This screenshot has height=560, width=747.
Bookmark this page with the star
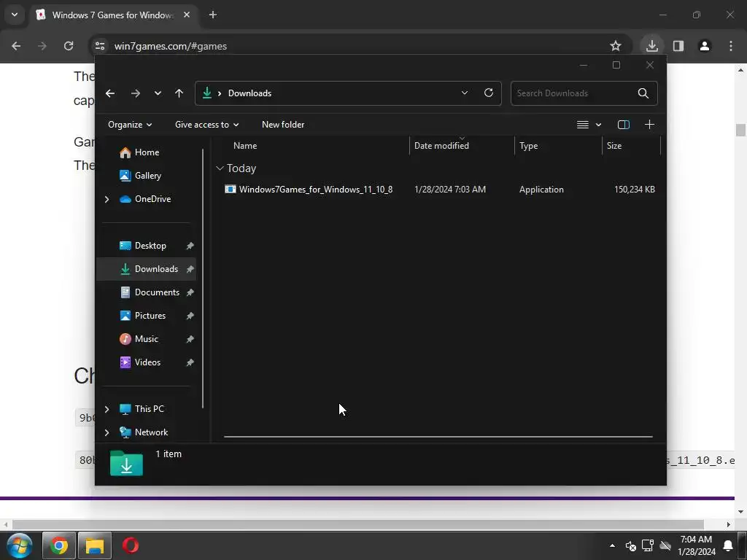(x=616, y=46)
